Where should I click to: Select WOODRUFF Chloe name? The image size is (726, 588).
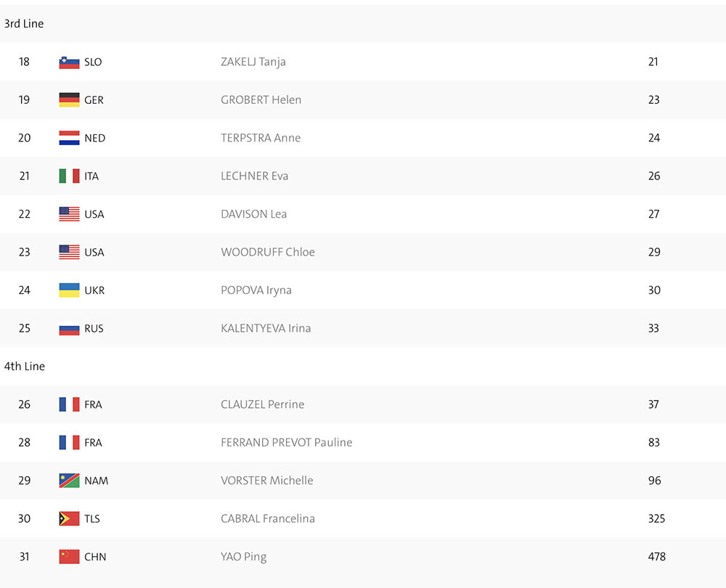pyautogui.click(x=268, y=252)
